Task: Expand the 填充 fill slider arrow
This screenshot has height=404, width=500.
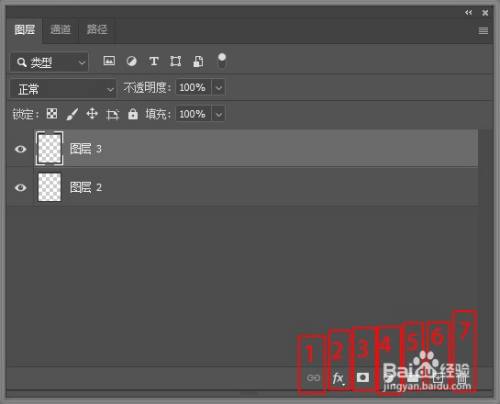Action: (219, 114)
